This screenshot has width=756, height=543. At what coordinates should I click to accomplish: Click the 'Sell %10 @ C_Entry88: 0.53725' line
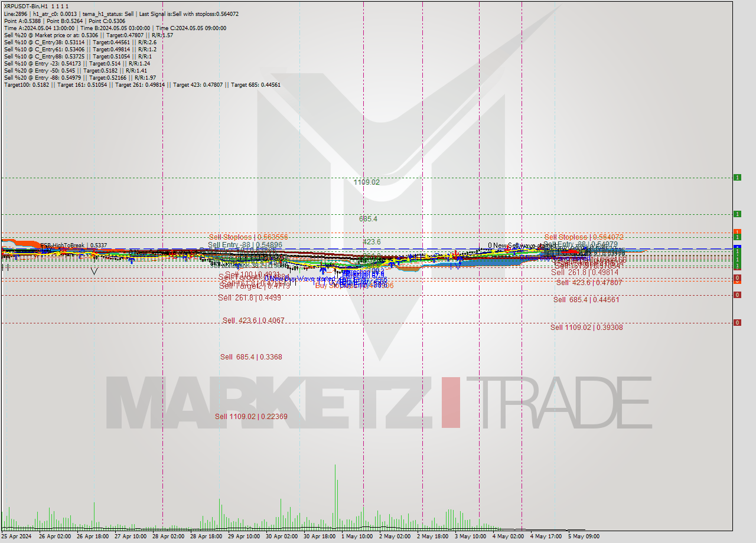77,56
